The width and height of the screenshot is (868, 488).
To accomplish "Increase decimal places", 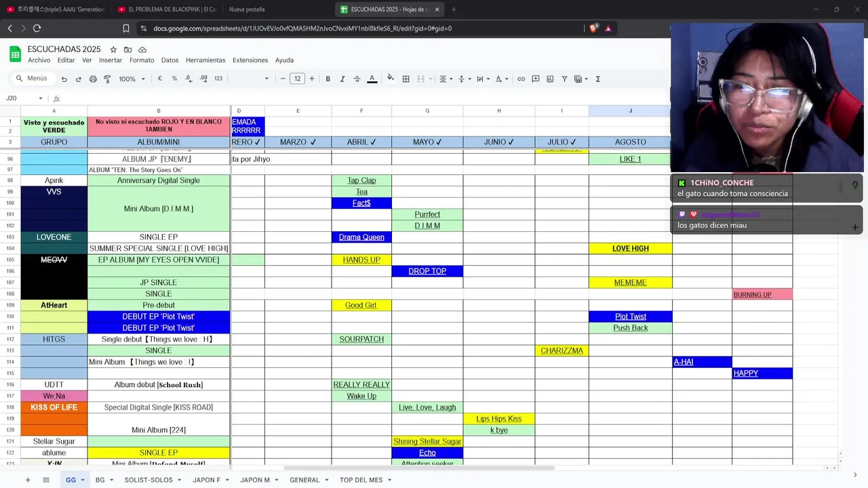I will coord(203,79).
